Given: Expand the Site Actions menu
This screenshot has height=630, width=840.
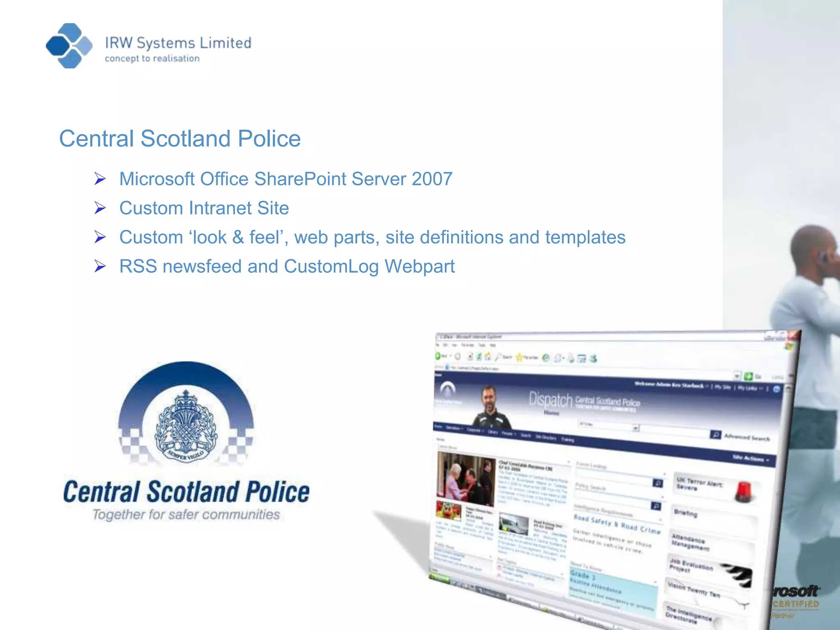Looking at the screenshot, I should pyautogui.click(x=750, y=459).
